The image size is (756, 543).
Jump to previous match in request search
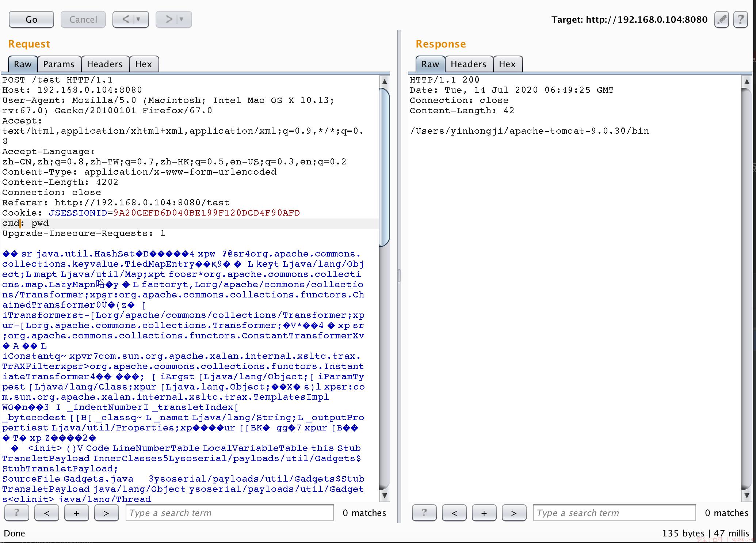pyautogui.click(x=47, y=513)
